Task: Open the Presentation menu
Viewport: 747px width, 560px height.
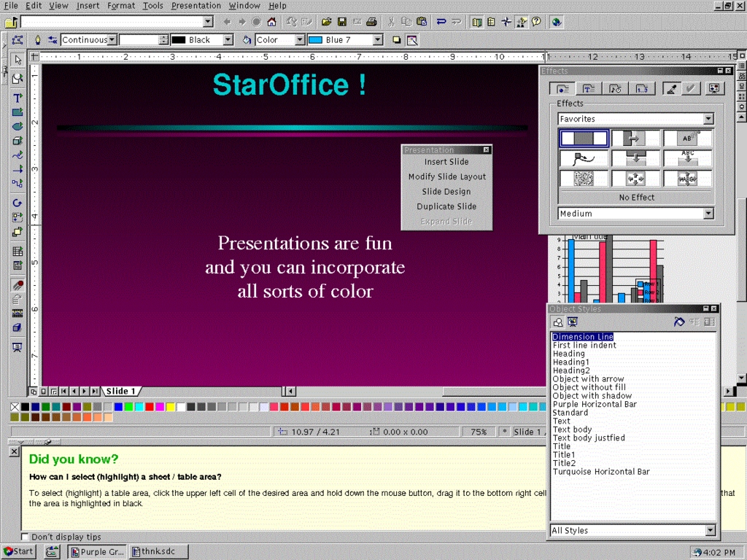Action: click(196, 5)
